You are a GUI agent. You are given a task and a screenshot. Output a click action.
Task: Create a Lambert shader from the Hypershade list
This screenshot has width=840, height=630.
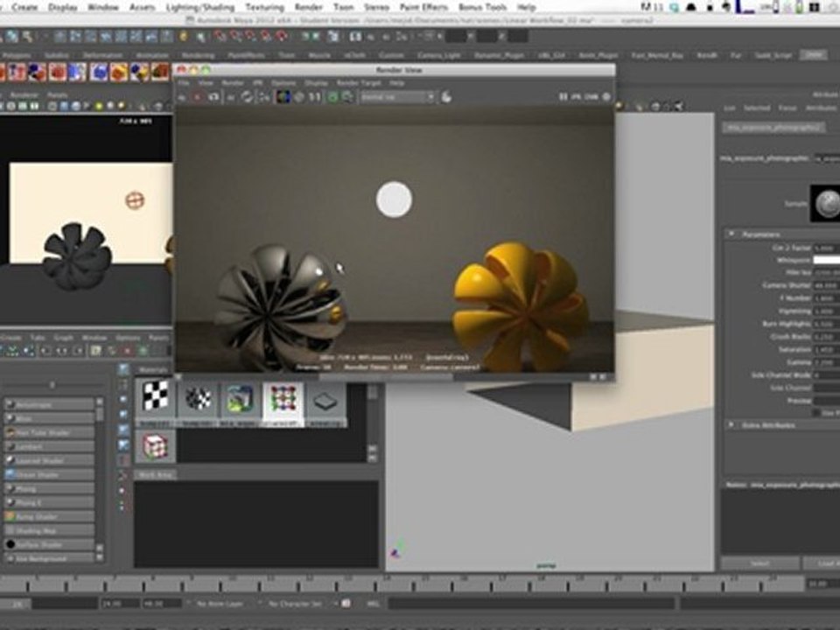tap(49, 447)
